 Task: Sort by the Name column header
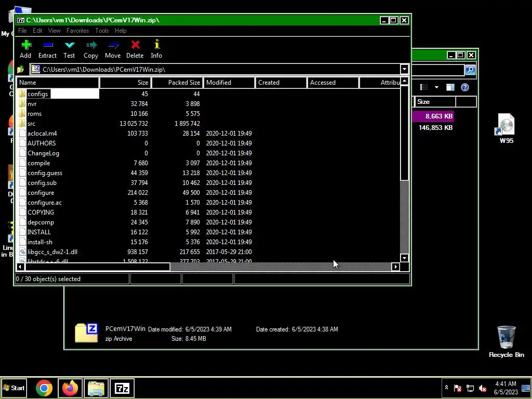[58, 83]
